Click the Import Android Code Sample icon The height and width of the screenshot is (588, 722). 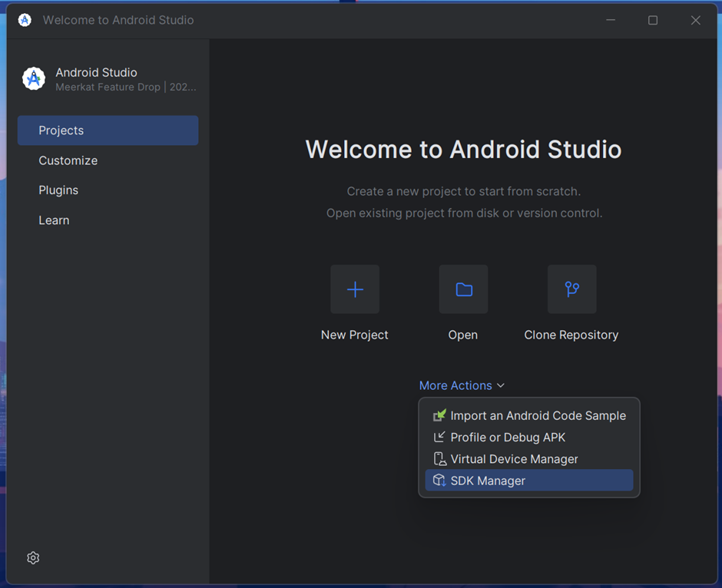click(439, 415)
